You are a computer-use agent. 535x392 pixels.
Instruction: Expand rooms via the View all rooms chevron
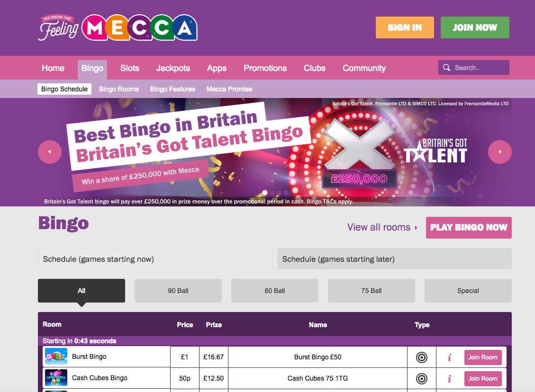click(416, 227)
